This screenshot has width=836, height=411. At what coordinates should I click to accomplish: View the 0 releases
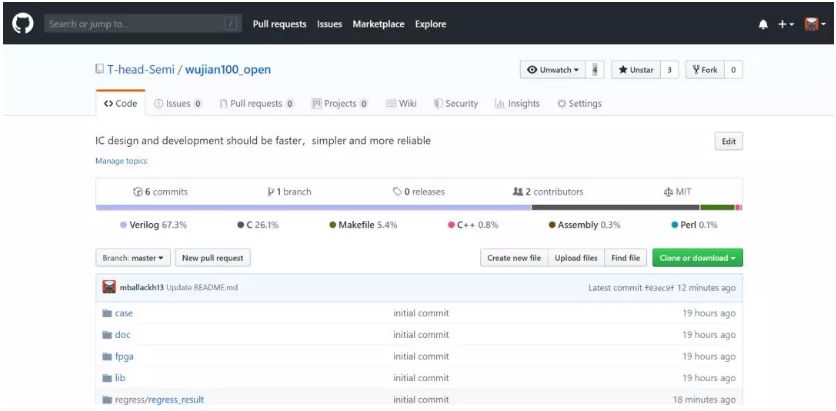(419, 192)
